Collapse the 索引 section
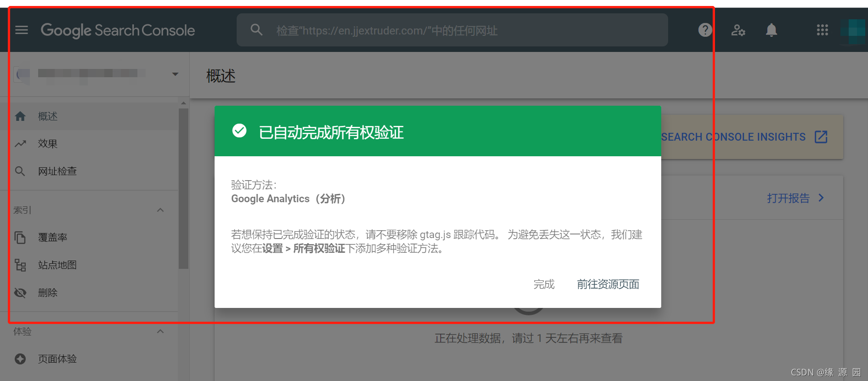This screenshot has width=868, height=381. [x=160, y=210]
